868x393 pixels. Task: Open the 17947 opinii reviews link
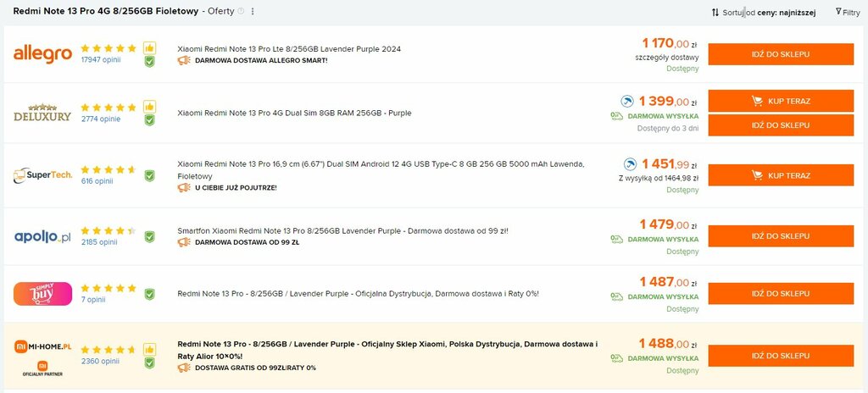click(101, 59)
